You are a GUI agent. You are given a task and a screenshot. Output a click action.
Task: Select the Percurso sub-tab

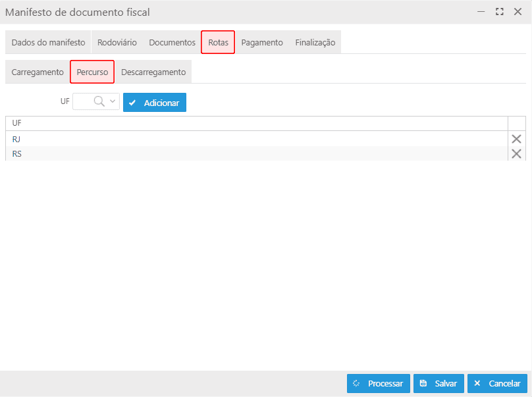92,72
